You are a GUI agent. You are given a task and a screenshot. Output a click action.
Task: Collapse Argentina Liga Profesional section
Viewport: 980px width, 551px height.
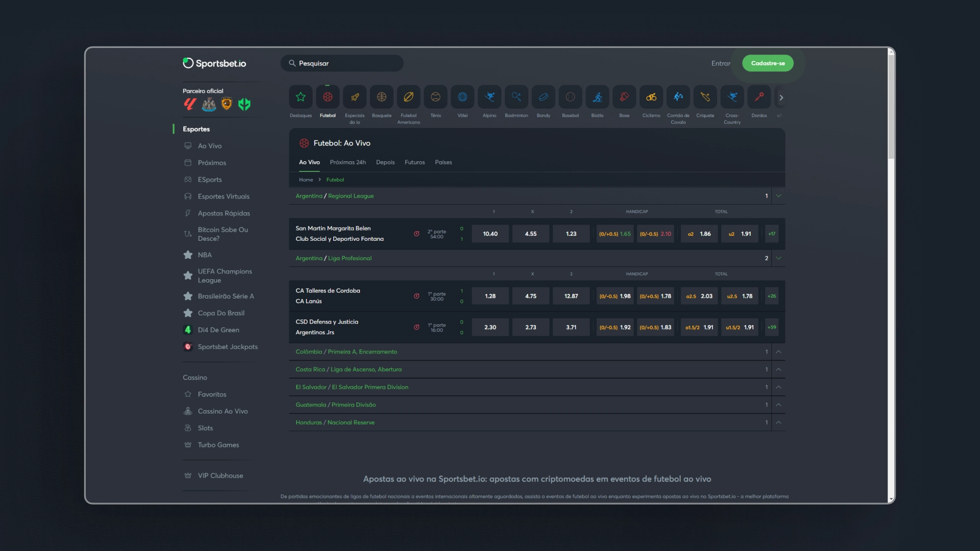click(x=778, y=258)
